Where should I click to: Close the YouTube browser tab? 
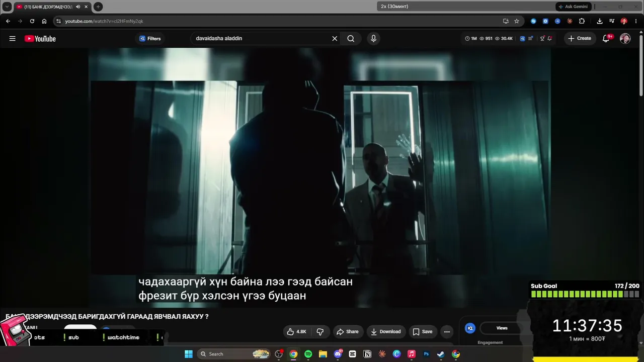tap(86, 7)
